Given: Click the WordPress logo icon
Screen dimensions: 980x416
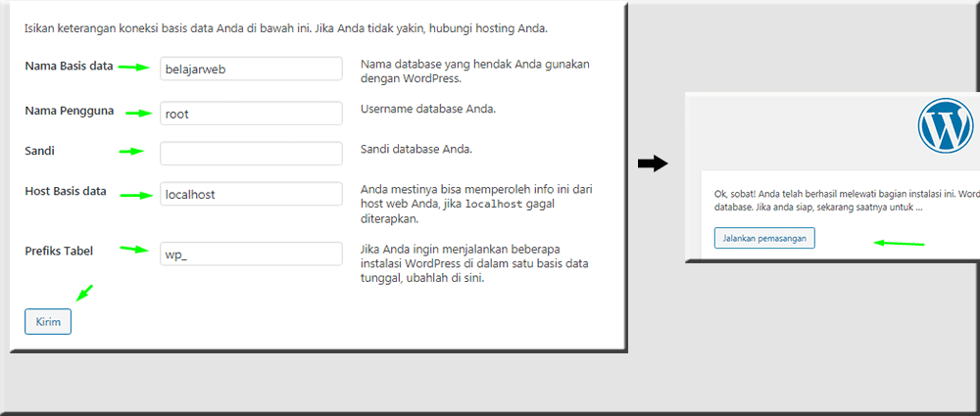Looking at the screenshot, I should click(x=946, y=123).
